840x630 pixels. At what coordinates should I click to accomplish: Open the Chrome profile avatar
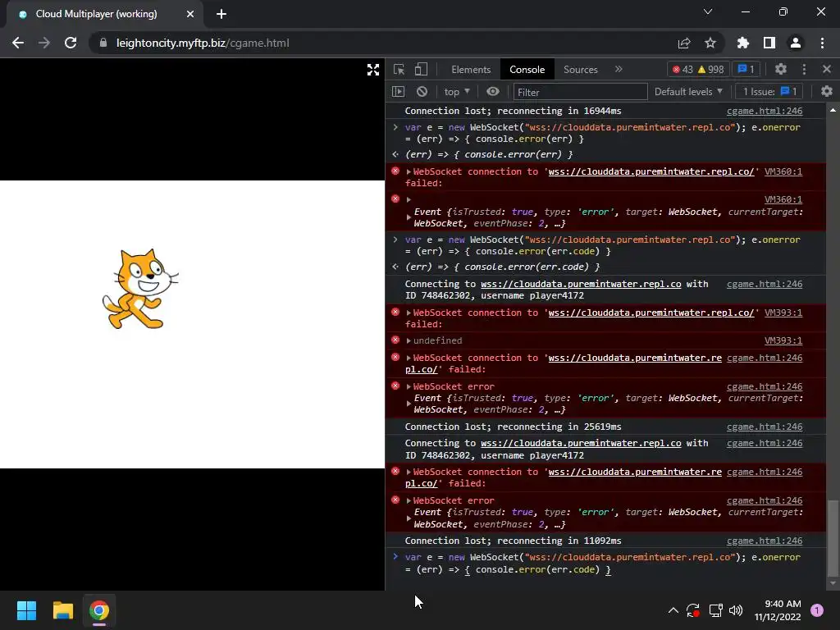coord(796,43)
